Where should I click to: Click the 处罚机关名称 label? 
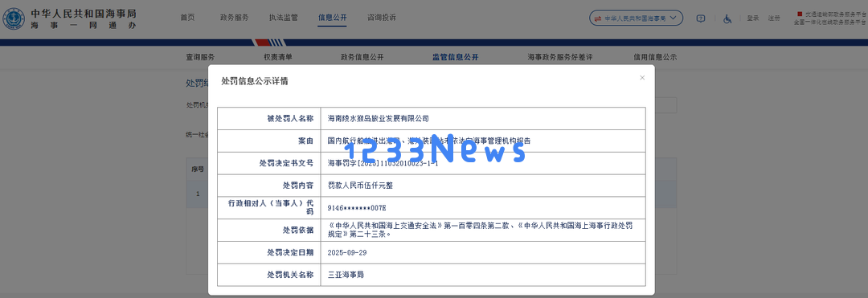(291, 275)
